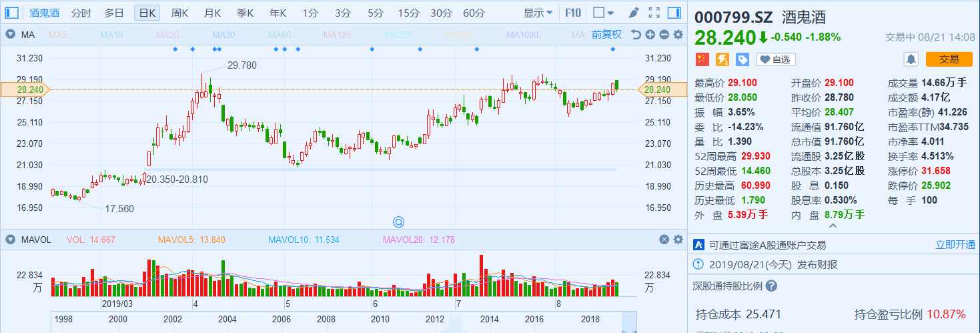Click the orange 交易 trade button
980x333 pixels.
[x=949, y=59]
